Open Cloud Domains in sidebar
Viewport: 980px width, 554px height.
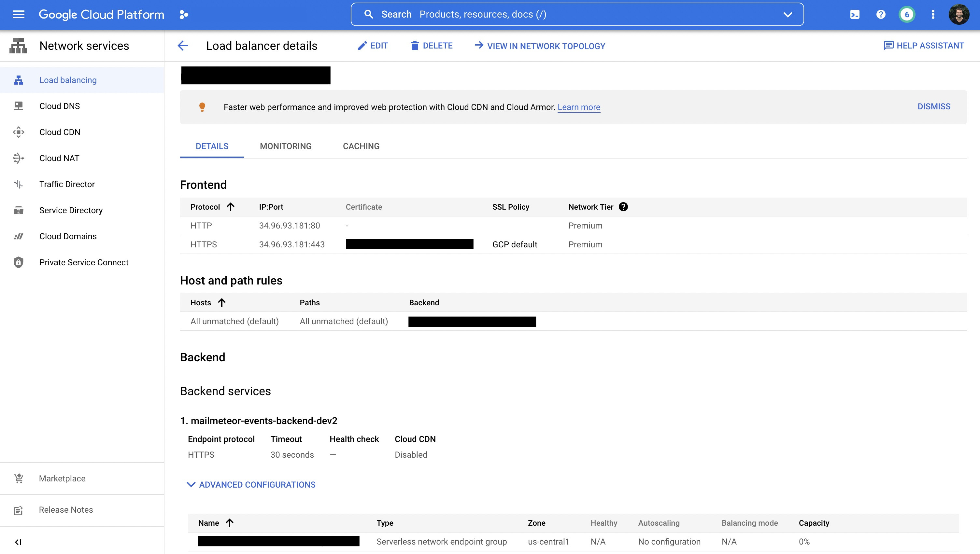pos(68,236)
